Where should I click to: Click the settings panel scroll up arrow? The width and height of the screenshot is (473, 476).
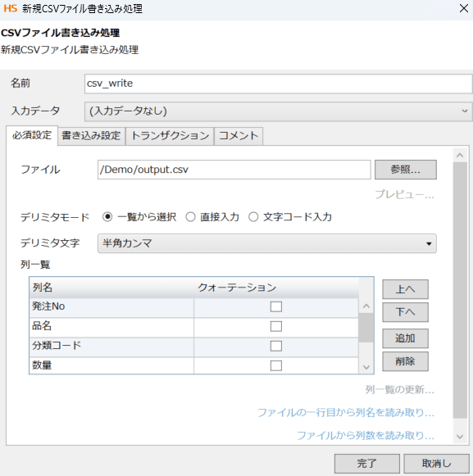460,156
